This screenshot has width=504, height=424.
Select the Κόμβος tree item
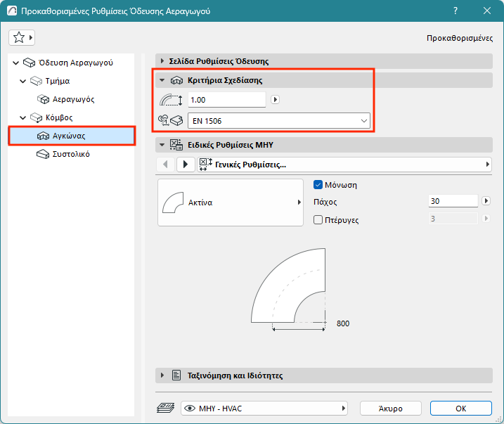[x=59, y=117]
